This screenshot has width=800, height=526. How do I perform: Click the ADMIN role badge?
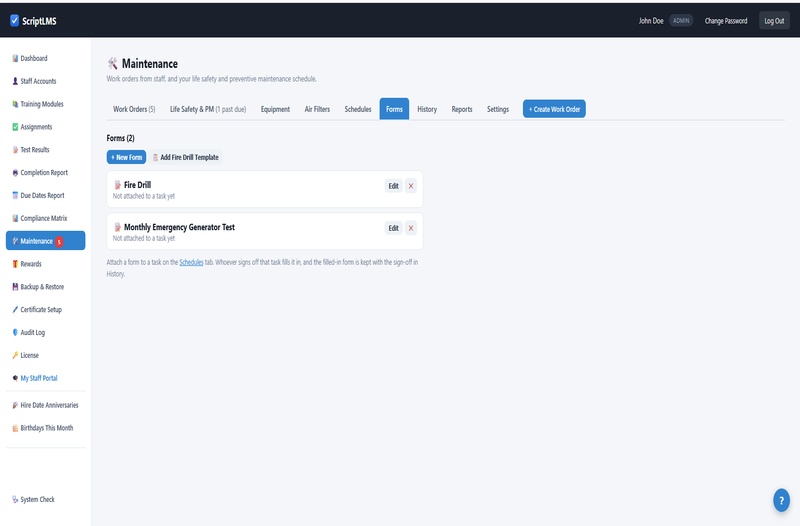(681, 21)
